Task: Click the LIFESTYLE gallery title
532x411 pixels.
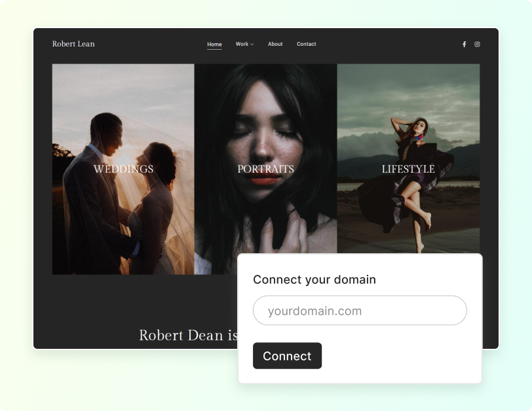Action: (x=408, y=169)
